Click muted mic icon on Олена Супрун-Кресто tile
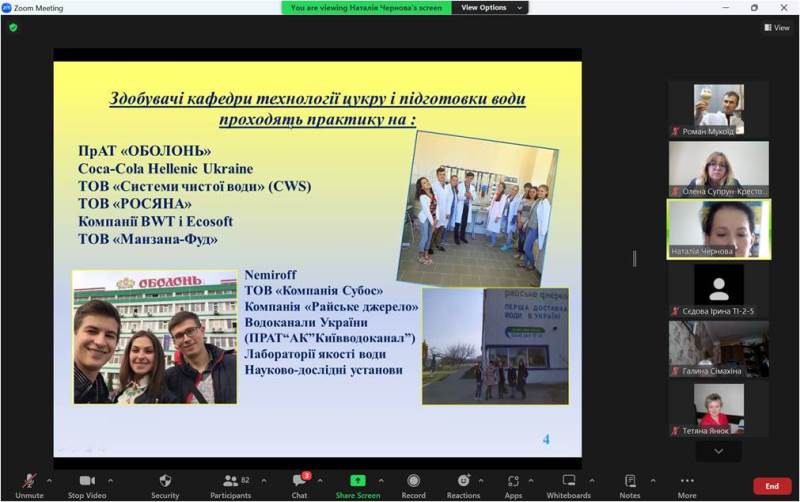Viewport: 800px width, 502px height. [676, 191]
